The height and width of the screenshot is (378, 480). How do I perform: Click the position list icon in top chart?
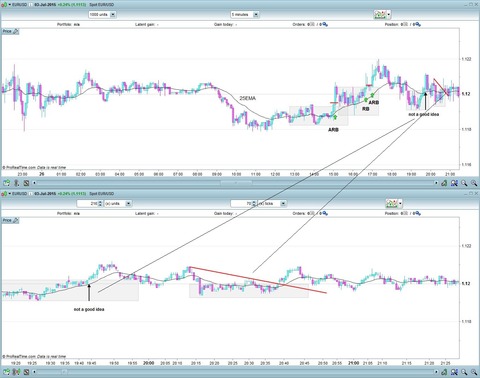pos(406,24)
